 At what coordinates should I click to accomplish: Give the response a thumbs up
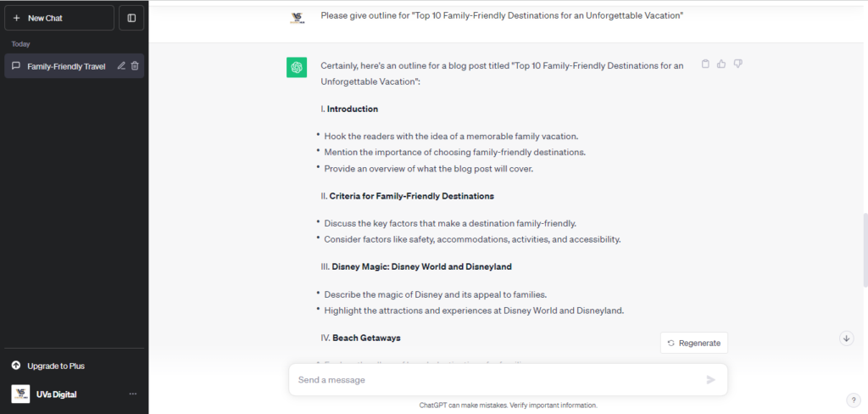(x=721, y=64)
